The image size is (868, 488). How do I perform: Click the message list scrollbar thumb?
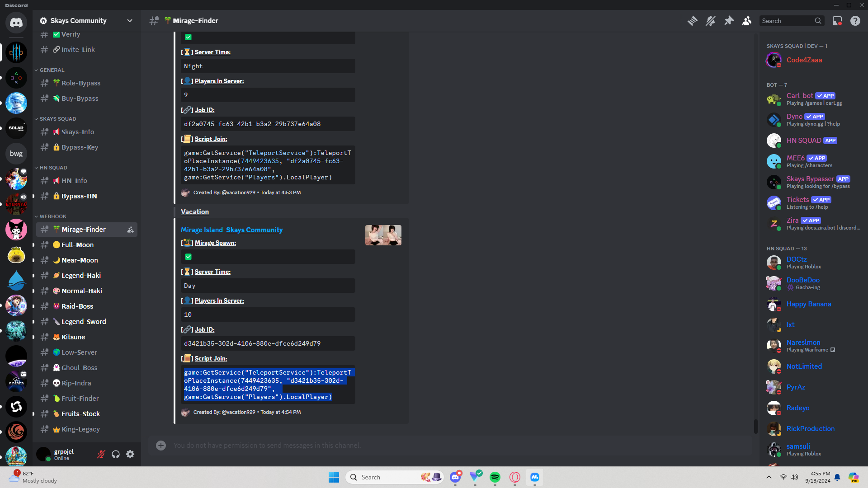[x=755, y=426]
